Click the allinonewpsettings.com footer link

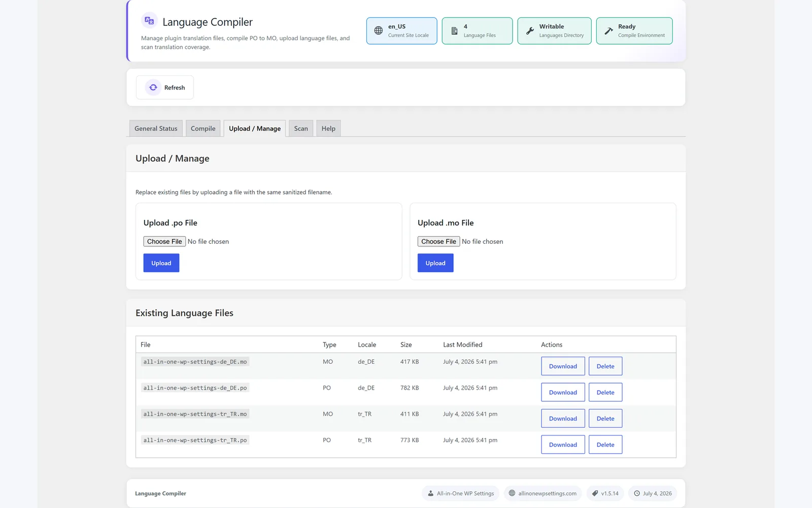pos(543,493)
